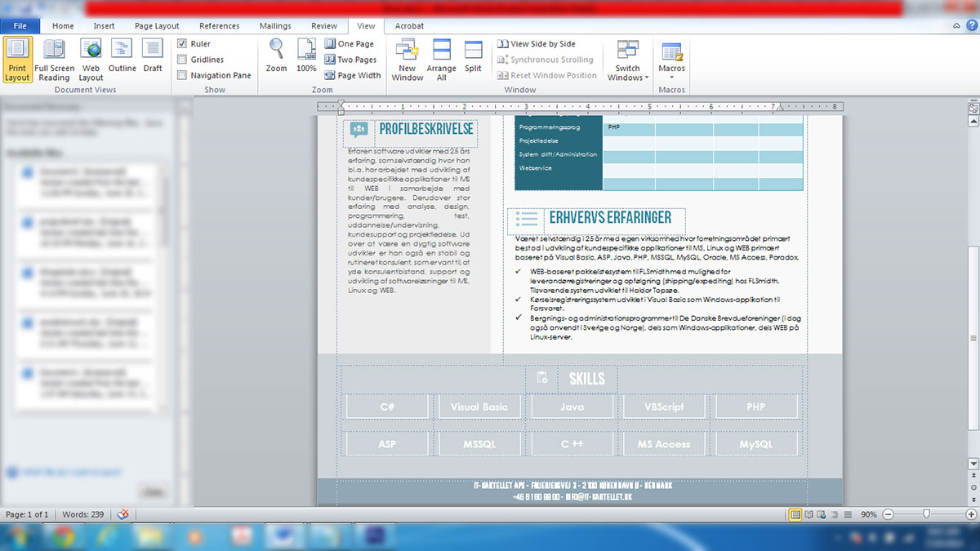Switch to Full Screen Reading view
Image resolution: width=980 pixels, height=551 pixels.
(54, 60)
